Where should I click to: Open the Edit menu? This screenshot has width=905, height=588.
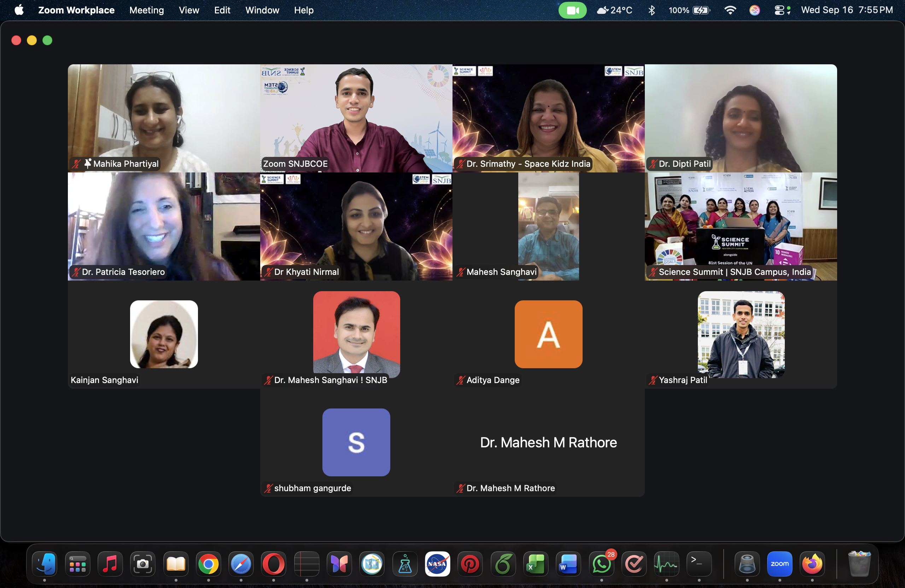[x=222, y=10]
